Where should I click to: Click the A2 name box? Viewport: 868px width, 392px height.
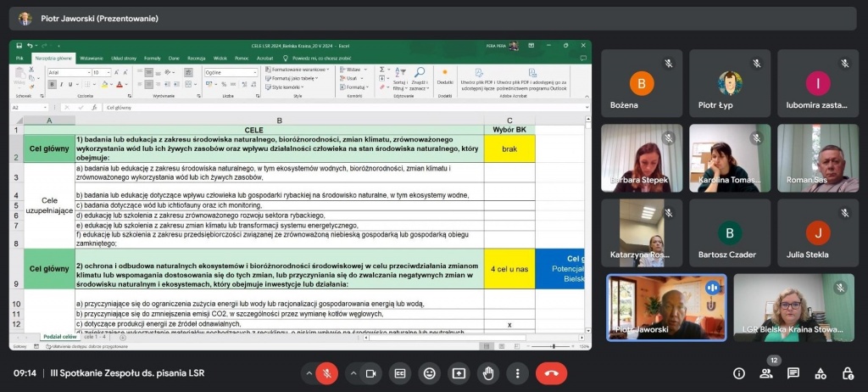pyautogui.click(x=28, y=108)
